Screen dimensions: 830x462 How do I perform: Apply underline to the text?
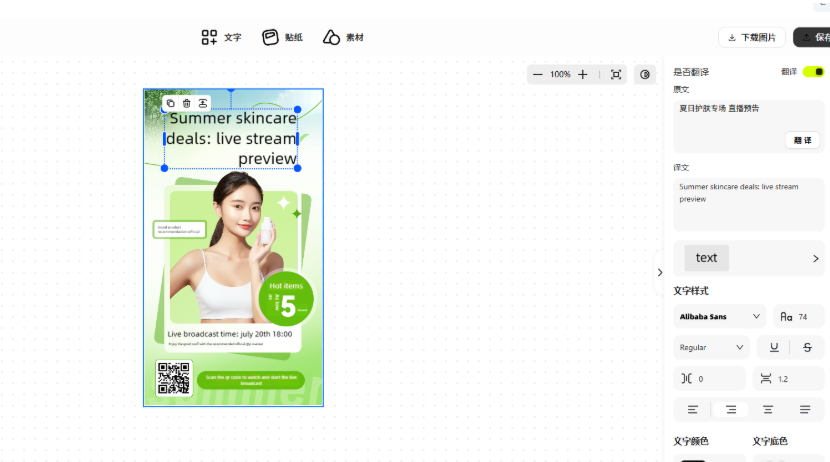tap(773, 347)
